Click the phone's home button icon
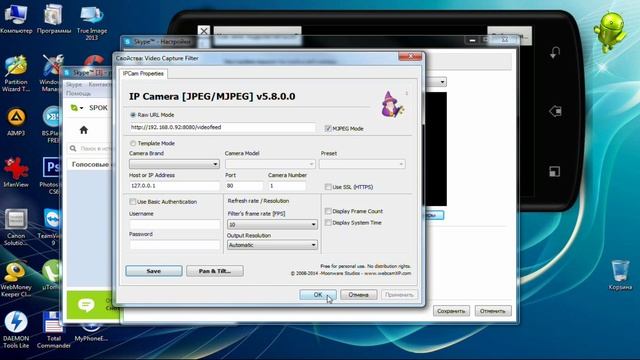640x360 pixels. coord(555,111)
